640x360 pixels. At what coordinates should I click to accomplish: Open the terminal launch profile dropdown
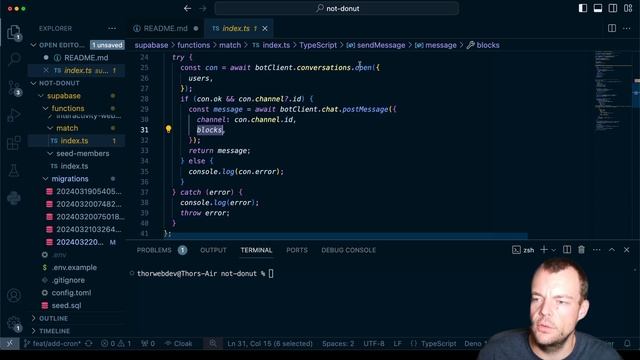(x=553, y=250)
